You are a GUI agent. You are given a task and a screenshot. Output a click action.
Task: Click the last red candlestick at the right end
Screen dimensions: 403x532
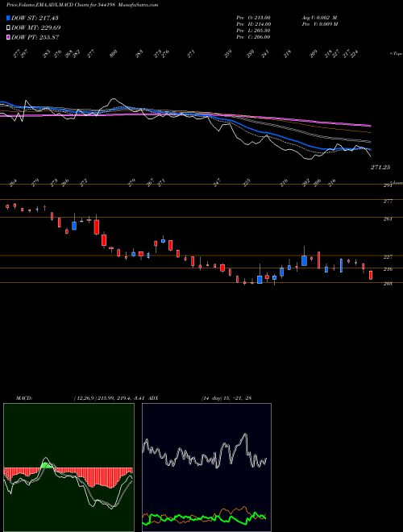[x=371, y=275]
